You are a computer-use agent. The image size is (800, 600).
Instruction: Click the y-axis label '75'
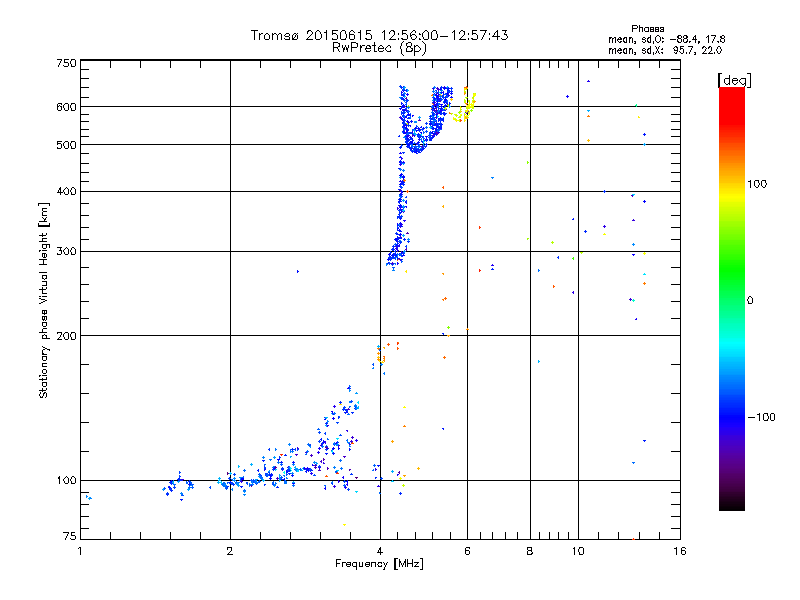pyautogui.click(x=69, y=536)
